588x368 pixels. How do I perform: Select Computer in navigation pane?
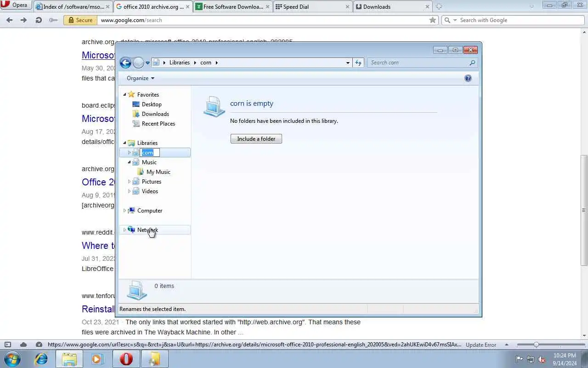pos(150,211)
